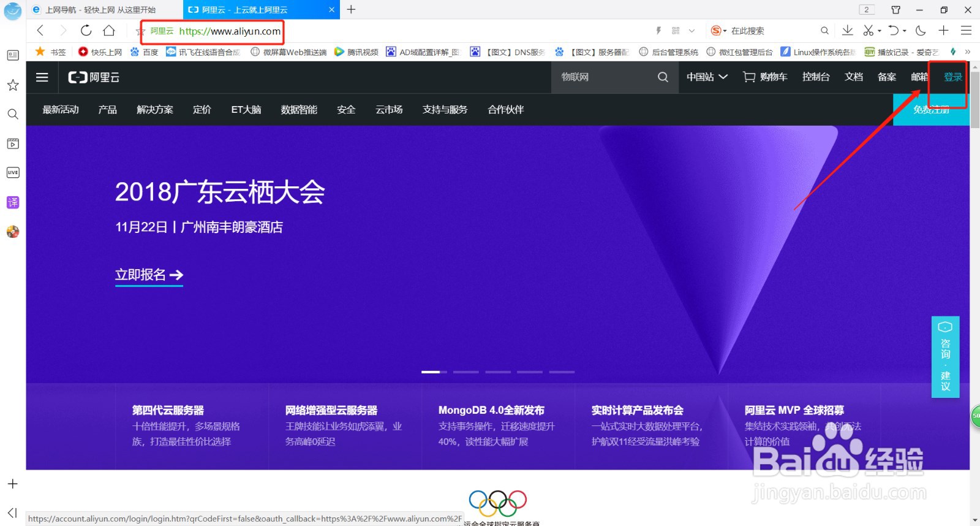
Task: Select the second banner carousel indicator
Action: [466, 372]
